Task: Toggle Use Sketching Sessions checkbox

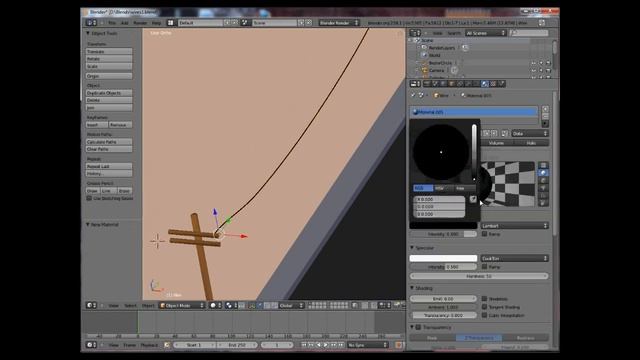Action: (x=89, y=198)
